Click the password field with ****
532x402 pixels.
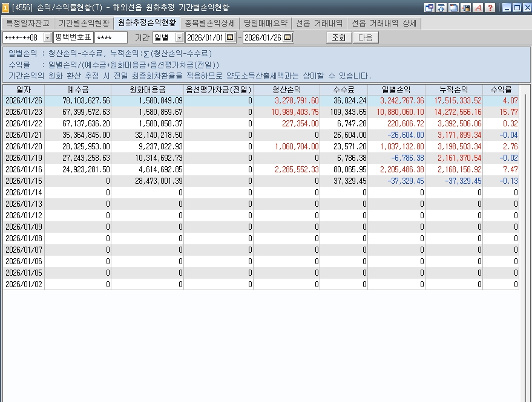coord(111,37)
